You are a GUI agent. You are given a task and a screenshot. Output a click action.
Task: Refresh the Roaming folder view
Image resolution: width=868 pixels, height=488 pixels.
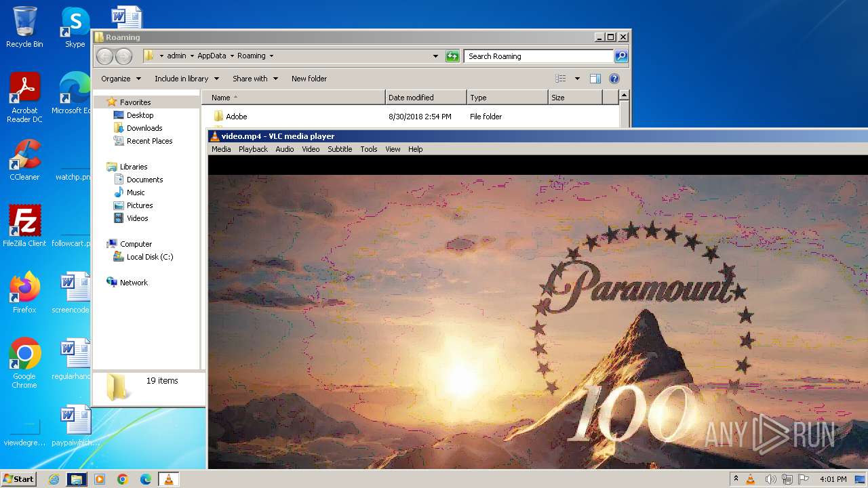click(x=452, y=56)
